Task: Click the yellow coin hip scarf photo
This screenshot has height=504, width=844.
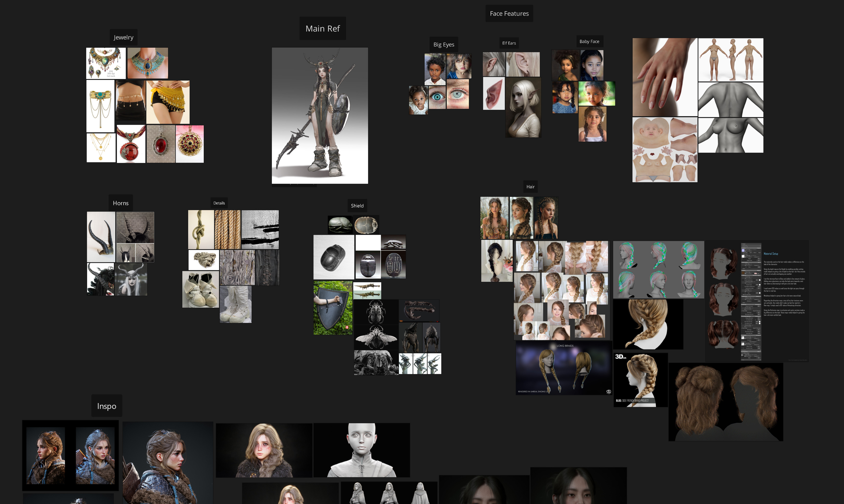Action: pos(168,102)
